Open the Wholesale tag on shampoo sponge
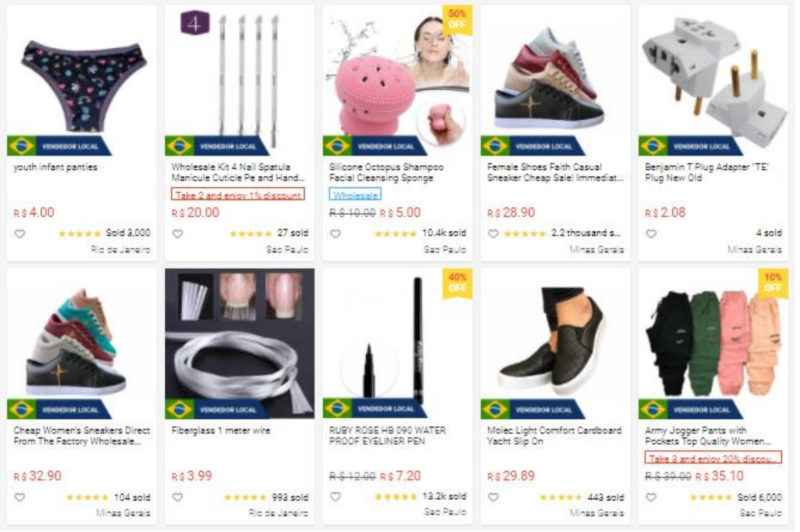800x532 pixels. click(355, 195)
